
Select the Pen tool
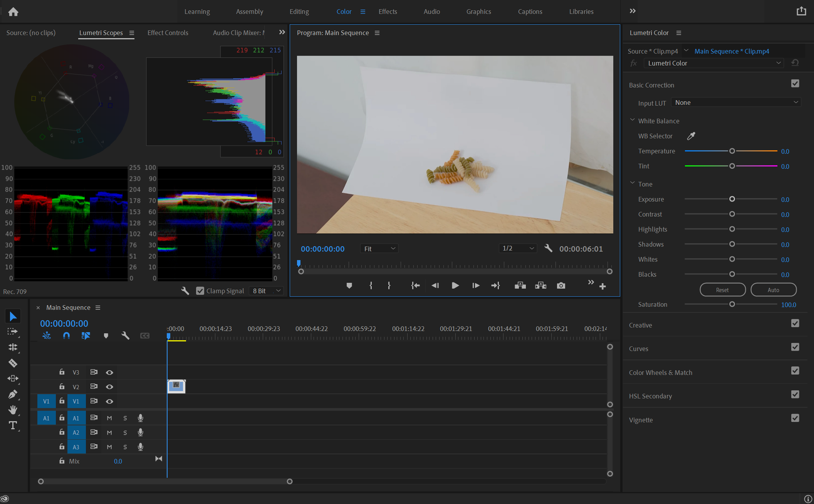[x=13, y=394]
